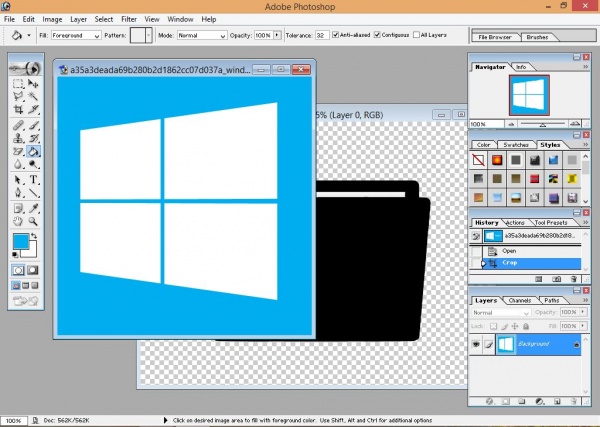Click the foreground color swatch
600x427 pixels.
pos(21,242)
